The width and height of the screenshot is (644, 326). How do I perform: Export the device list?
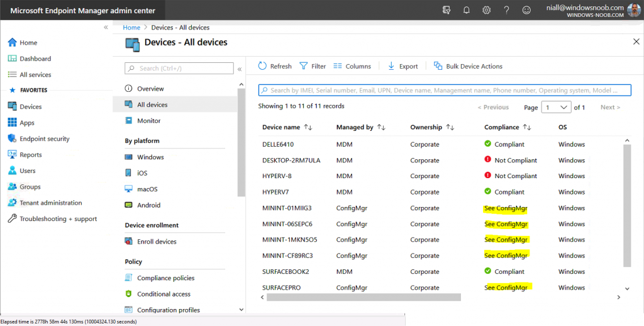tap(402, 66)
